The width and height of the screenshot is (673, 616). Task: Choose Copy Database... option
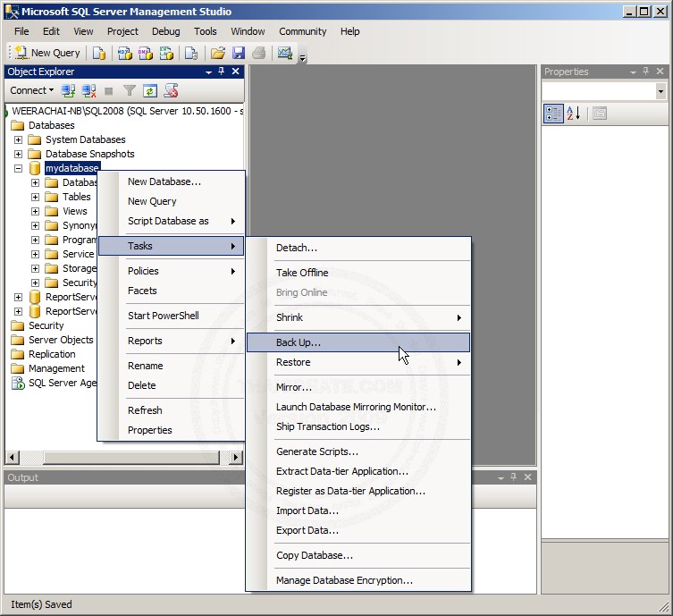tap(358, 555)
